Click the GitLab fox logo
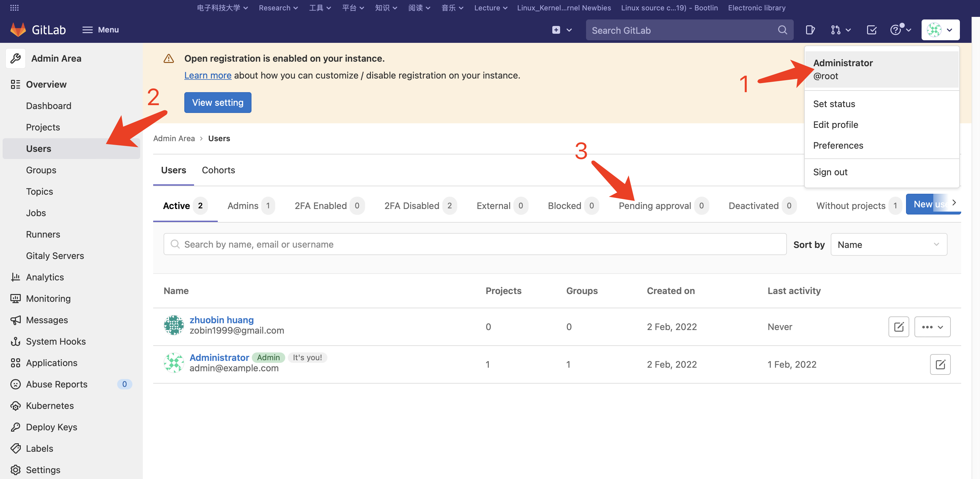980x479 pixels. (x=18, y=30)
